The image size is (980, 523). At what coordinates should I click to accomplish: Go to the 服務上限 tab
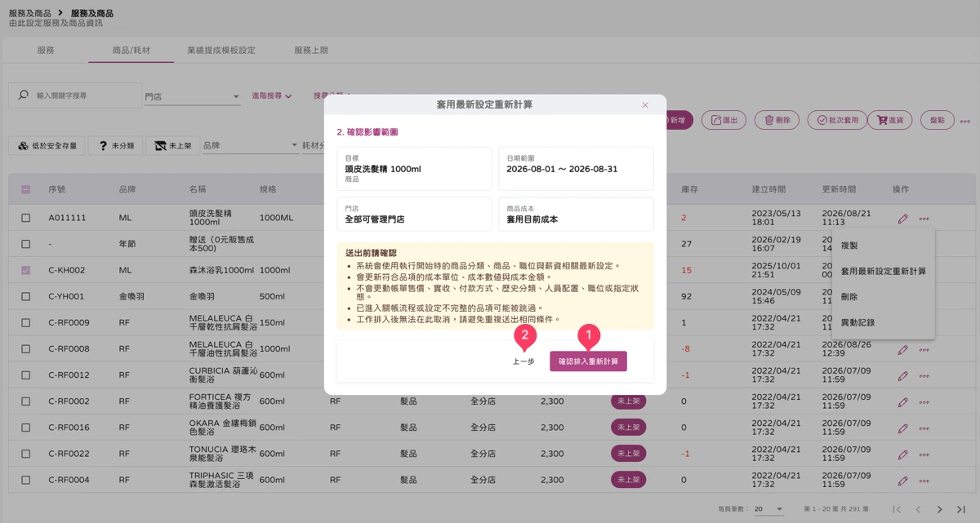pyautogui.click(x=311, y=50)
